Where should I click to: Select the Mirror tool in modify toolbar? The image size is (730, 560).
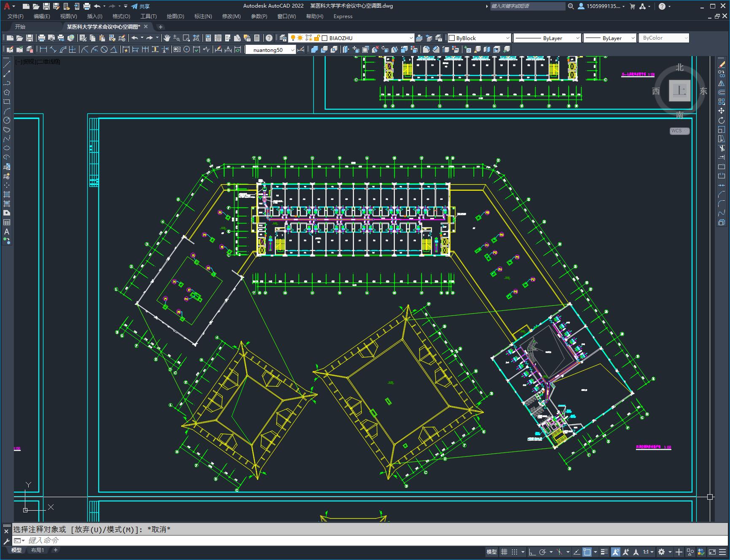[722, 83]
